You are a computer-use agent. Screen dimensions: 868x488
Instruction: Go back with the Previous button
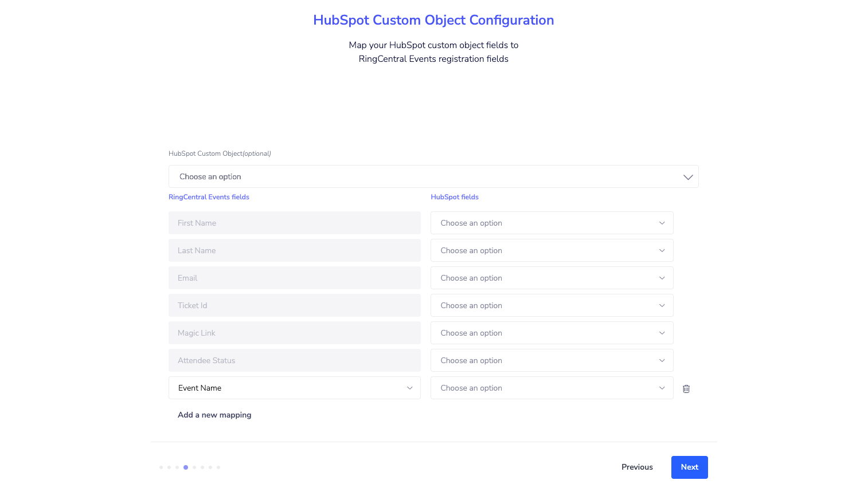point(637,467)
